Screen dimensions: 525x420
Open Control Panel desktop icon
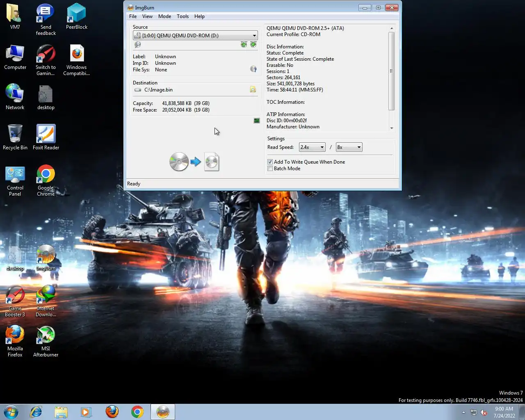point(15,181)
